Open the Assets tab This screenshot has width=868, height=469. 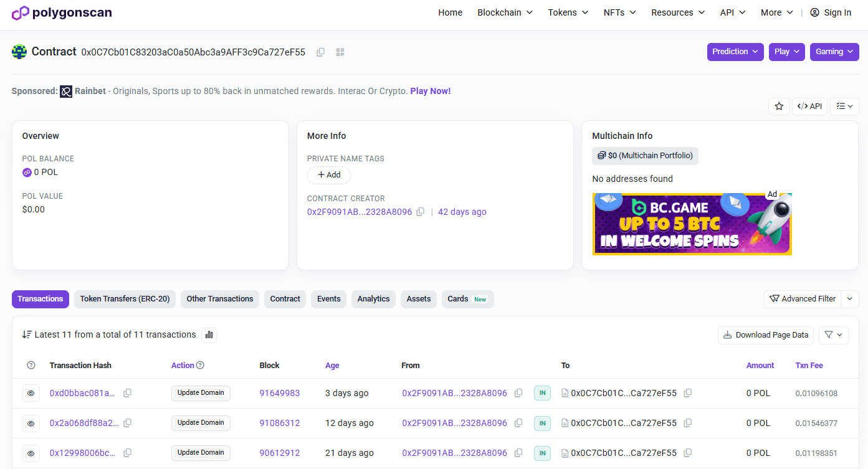coord(419,299)
